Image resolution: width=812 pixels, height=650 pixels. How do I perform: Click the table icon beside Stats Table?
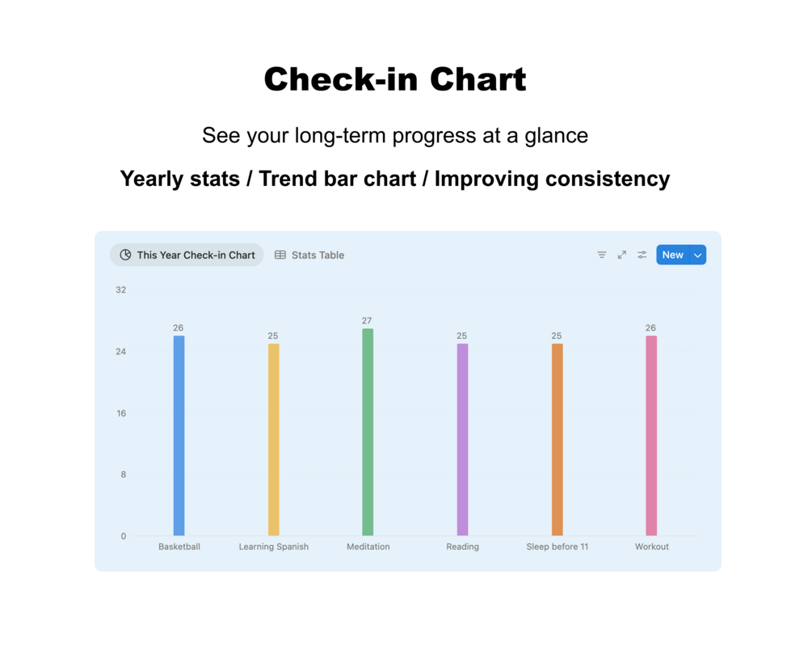click(x=280, y=255)
